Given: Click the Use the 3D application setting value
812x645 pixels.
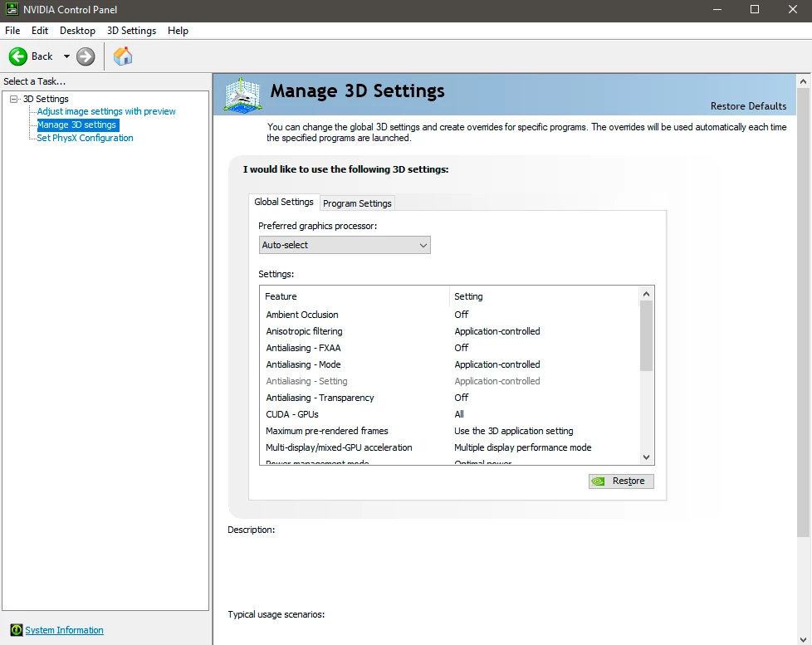Looking at the screenshot, I should (514, 431).
